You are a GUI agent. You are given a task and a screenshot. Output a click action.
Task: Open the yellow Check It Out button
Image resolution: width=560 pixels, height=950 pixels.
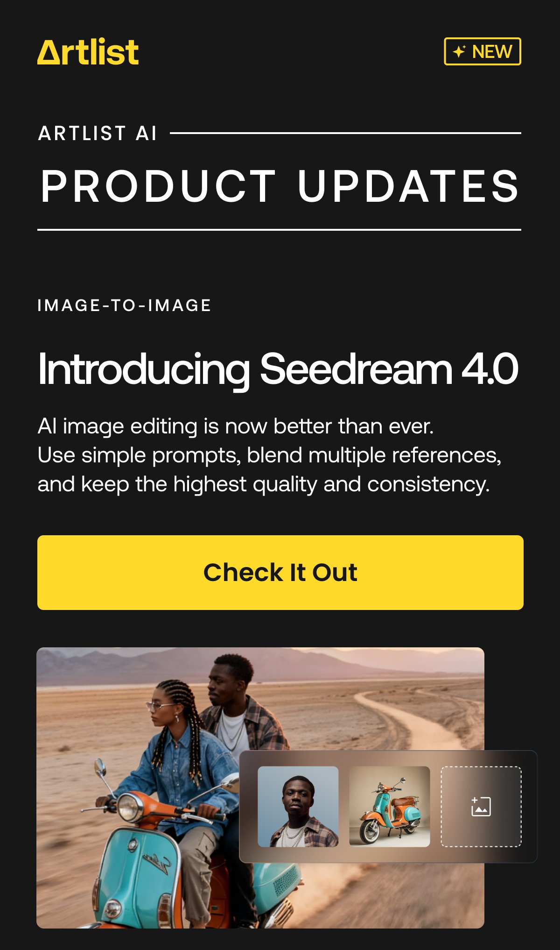pyautogui.click(x=280, y=573)
